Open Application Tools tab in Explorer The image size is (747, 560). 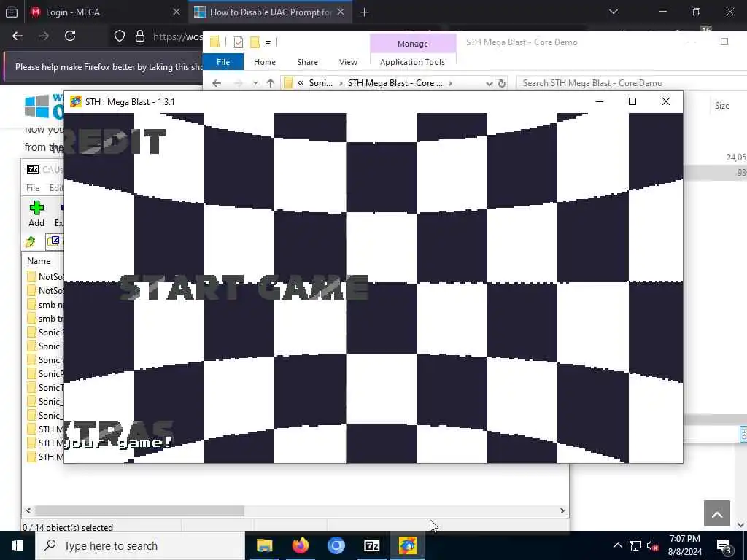413,62
